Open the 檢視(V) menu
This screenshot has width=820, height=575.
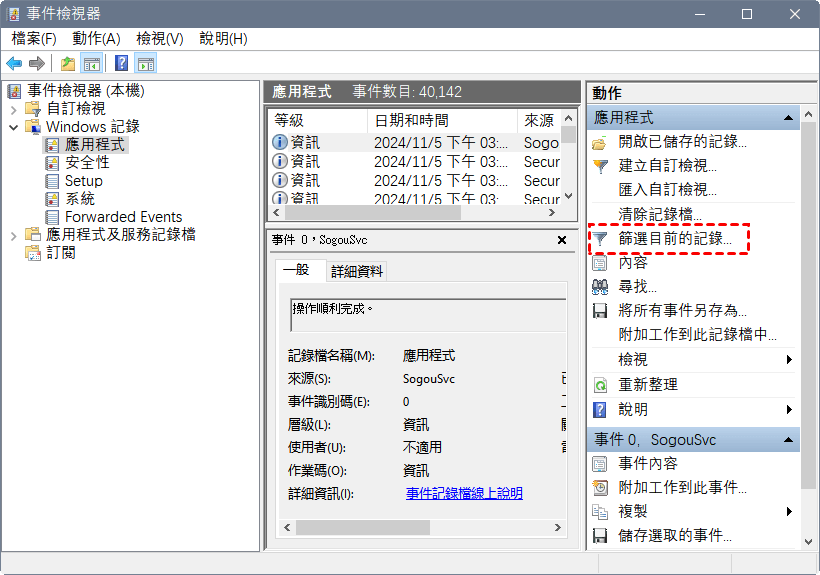[160, 39]
